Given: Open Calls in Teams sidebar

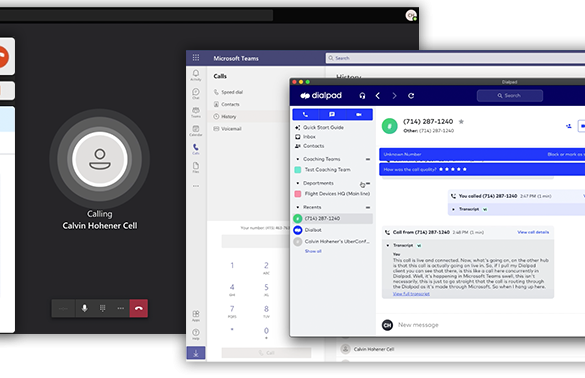Looking at the screenshot, I should tap(196, 149).
